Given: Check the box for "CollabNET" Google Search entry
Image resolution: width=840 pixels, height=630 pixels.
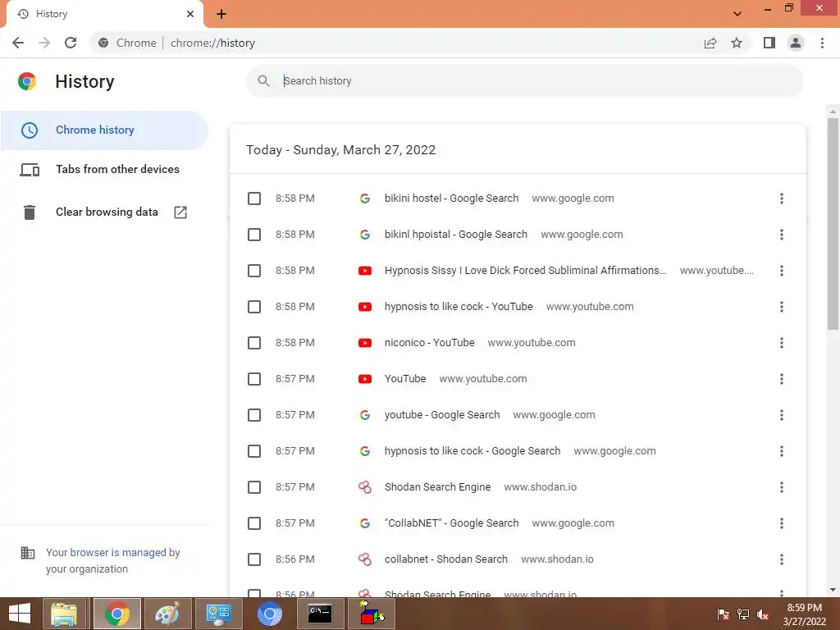Looking at the screenshot, I should pyautogui.click(x=254, y=523).
